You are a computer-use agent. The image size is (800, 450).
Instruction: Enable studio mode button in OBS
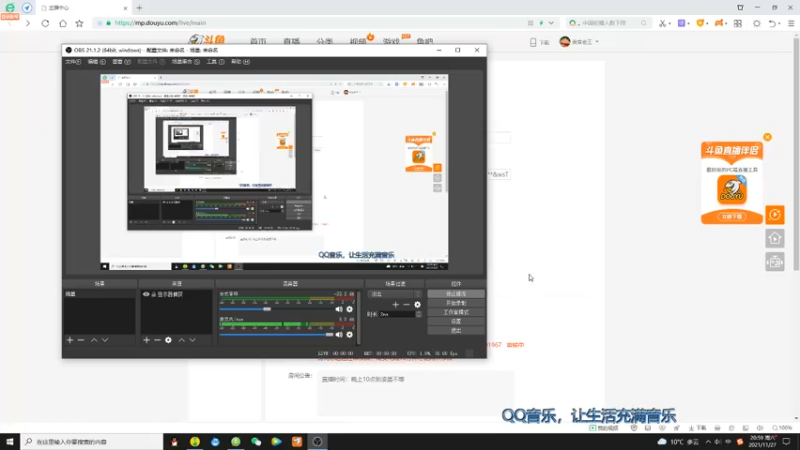pos(456,312)
